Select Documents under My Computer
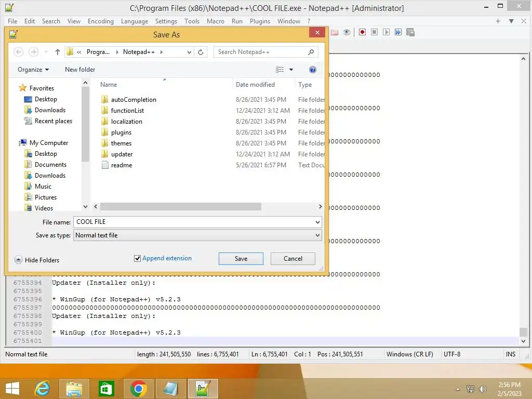This screenshot has width=532, height=399. (x=50, y=165)
